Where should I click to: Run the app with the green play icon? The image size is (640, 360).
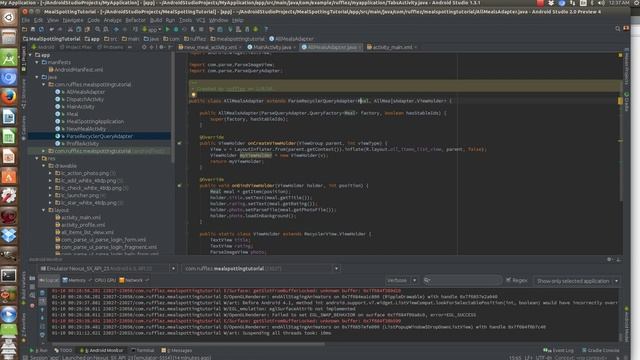(x=167, y=29)
